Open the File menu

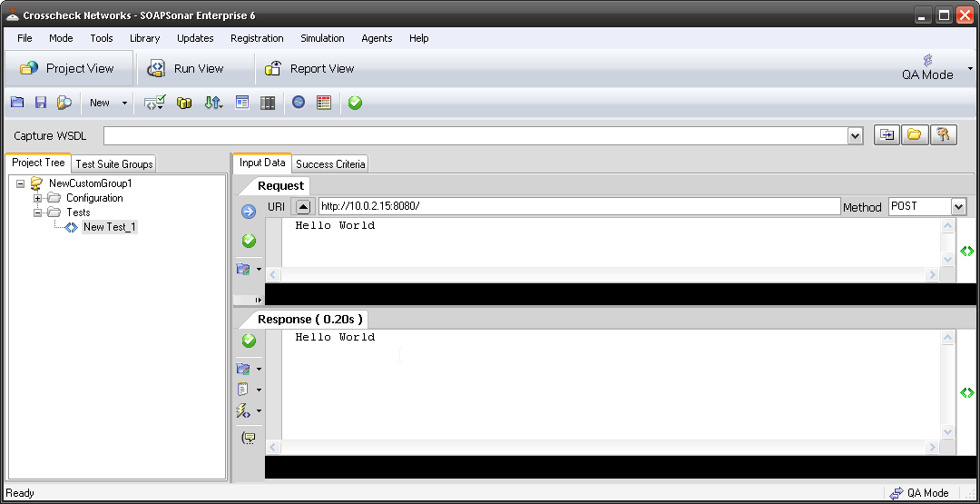pos(24,38)
